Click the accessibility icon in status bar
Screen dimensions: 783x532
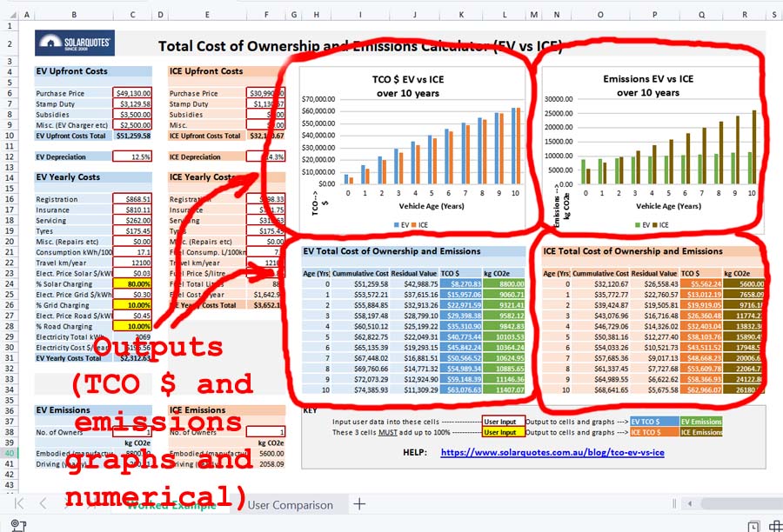(17, 526)
